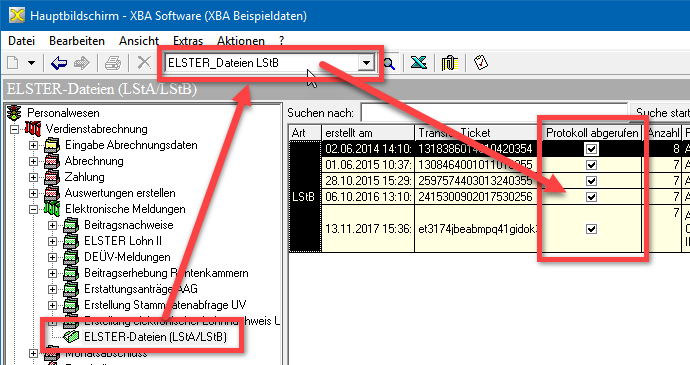Toggle Protokoll abgerufen for 28.10.2015 row
This screenshot has height=365, width=690.
[591, 181]
